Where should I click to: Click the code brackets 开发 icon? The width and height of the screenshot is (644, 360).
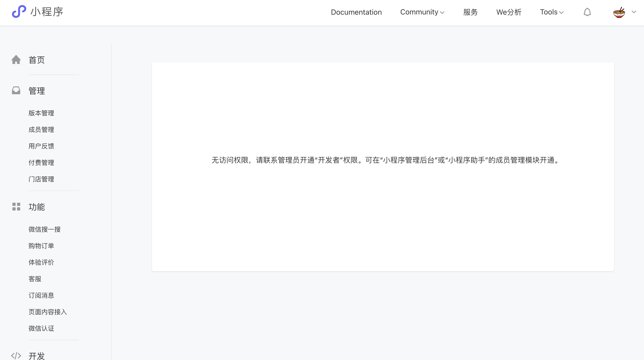[16, 355]
